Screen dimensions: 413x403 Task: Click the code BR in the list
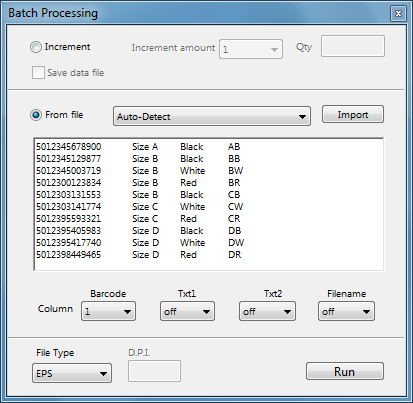pyautogui.click(x=234, y=183)
